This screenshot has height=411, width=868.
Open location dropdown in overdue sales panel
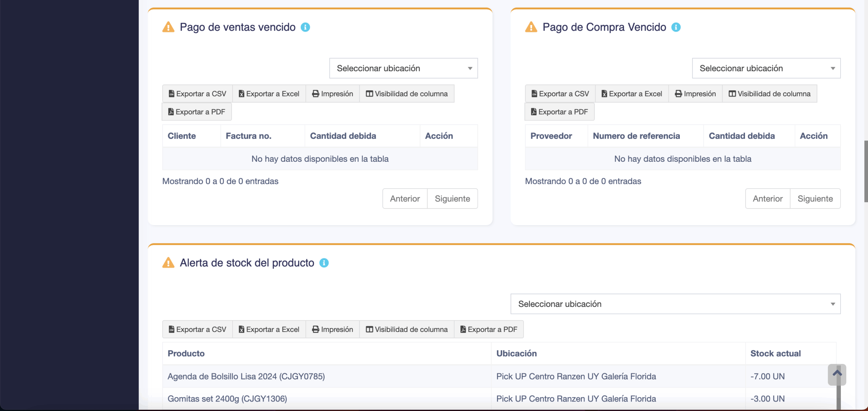403,68
